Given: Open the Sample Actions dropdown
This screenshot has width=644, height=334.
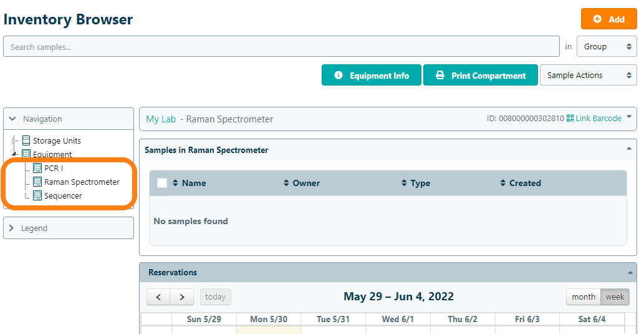Looking at the screenshot, I should pyautogui.click(x=588, y=76).
